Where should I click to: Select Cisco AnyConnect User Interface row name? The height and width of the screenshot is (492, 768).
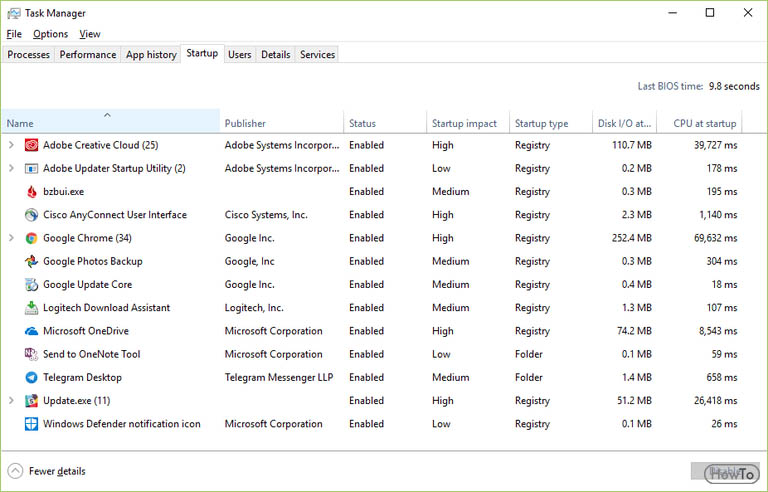[x=115, y=215]
